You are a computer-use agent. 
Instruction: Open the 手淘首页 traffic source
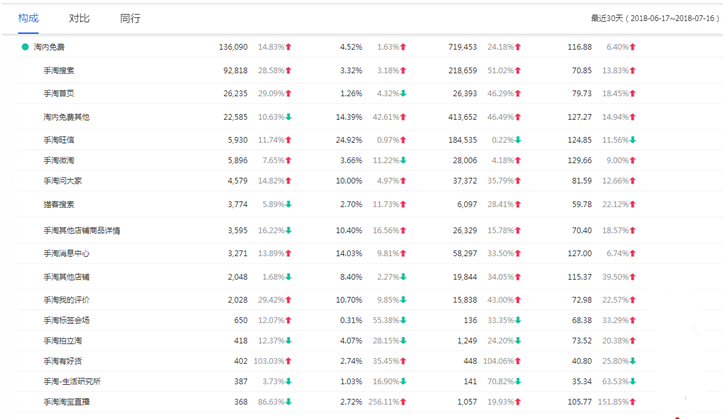tap(59, 94)
